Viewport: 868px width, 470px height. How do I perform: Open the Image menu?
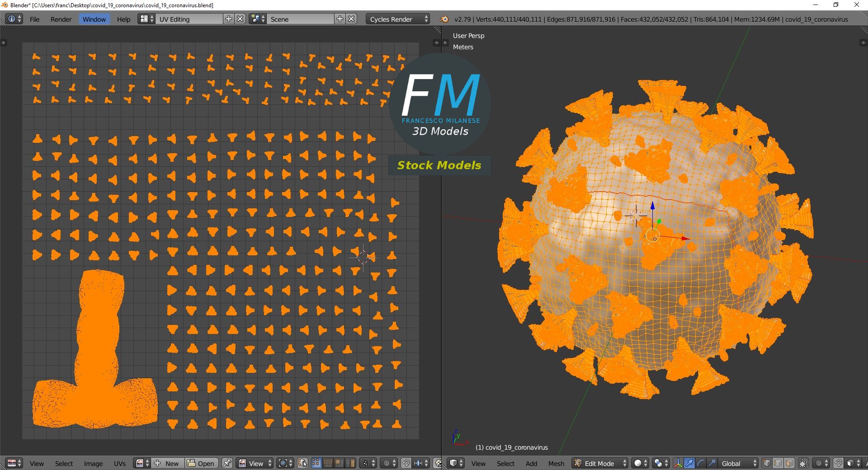[x=93, y=463]
